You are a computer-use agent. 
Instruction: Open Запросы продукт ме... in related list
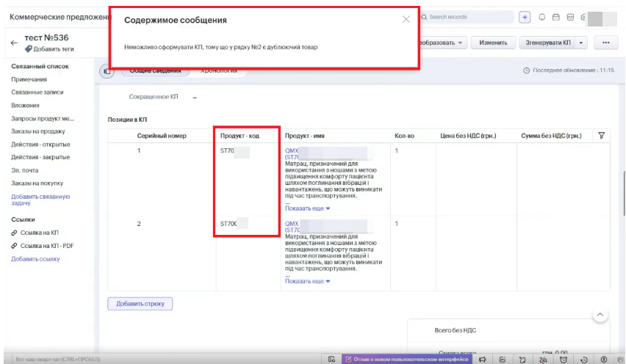(x=43, y=118)
